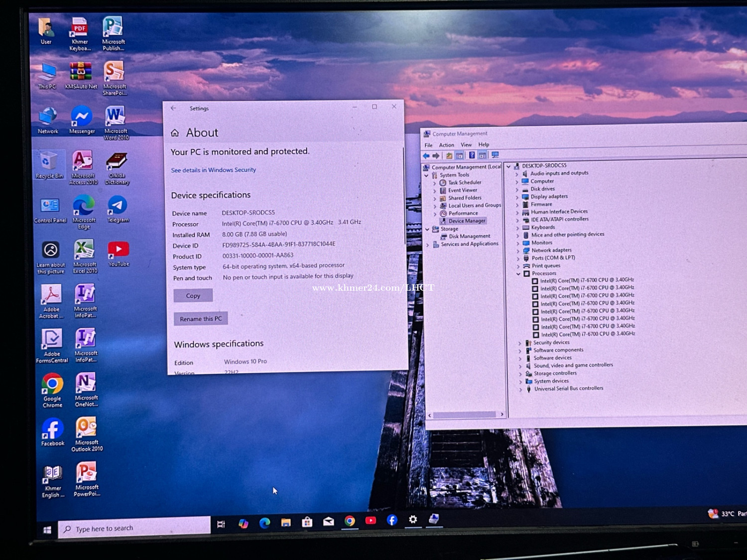Open Facebook desktop shortcut

click(x=53, y=432)
